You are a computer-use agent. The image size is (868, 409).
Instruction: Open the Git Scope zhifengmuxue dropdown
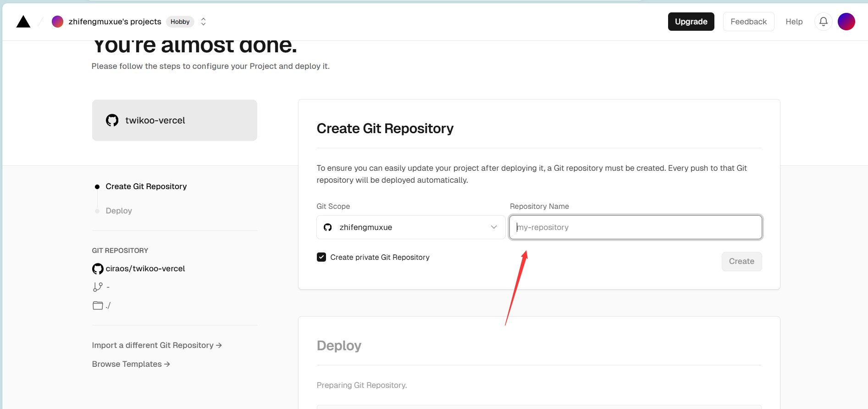pos(411,227)
